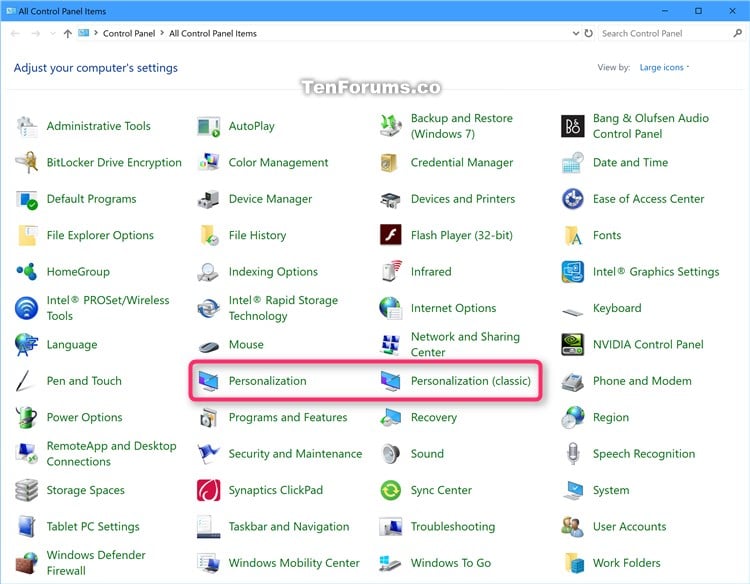Screen dimensions: 750x584
Task: Open the Keyboard link
Action: 617,308
